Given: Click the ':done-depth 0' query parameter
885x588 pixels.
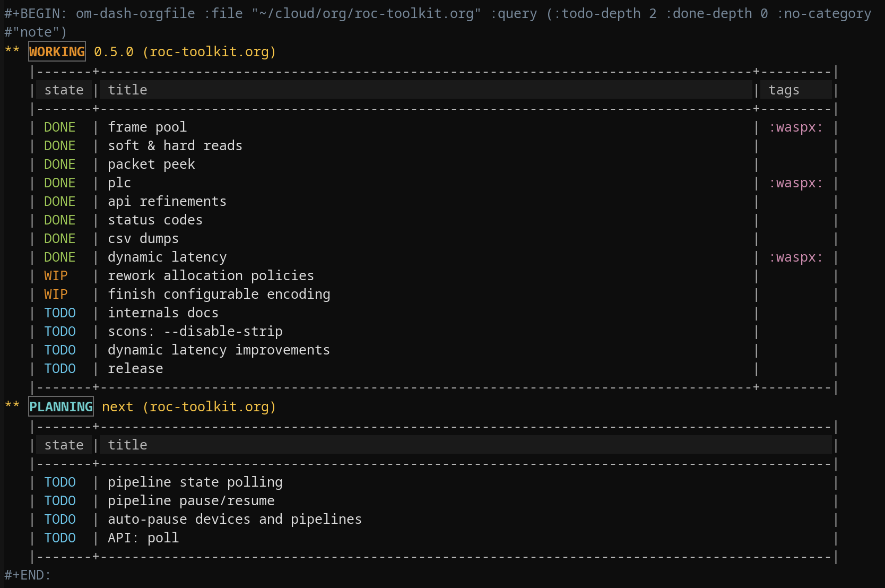Looking at the screenshot, I should (x=717, y=13).
